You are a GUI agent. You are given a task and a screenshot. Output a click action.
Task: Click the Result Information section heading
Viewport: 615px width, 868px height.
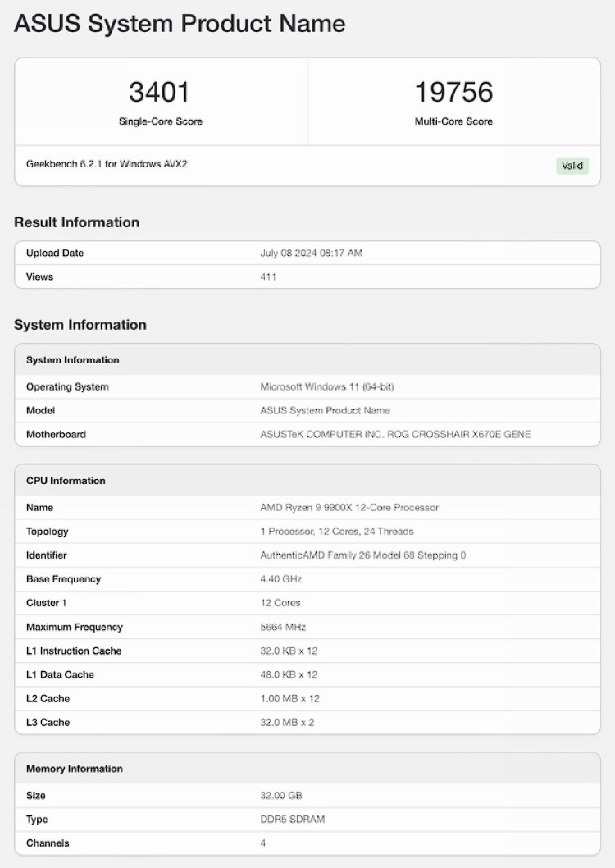[x=76, y=222]
